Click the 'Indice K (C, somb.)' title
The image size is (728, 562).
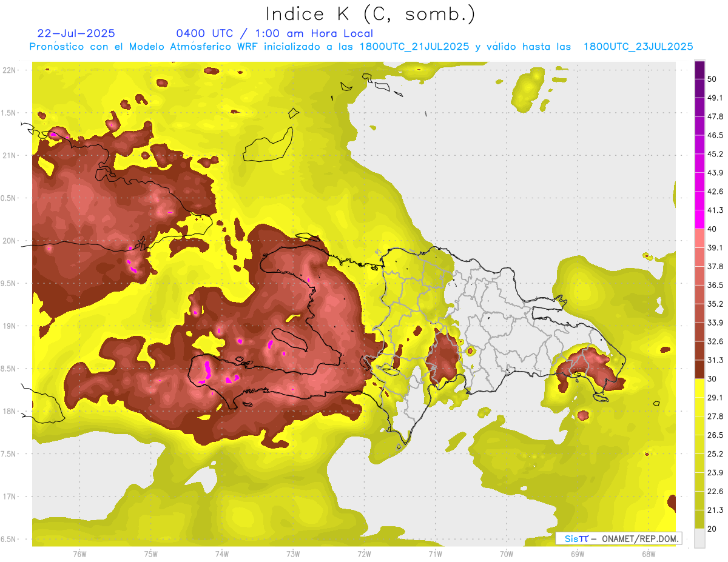370,14
